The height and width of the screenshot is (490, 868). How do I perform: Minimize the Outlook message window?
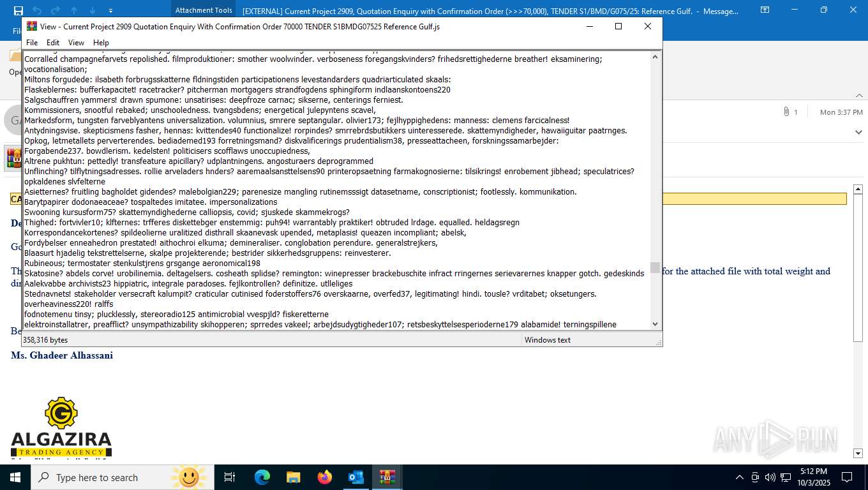point(794,10)
